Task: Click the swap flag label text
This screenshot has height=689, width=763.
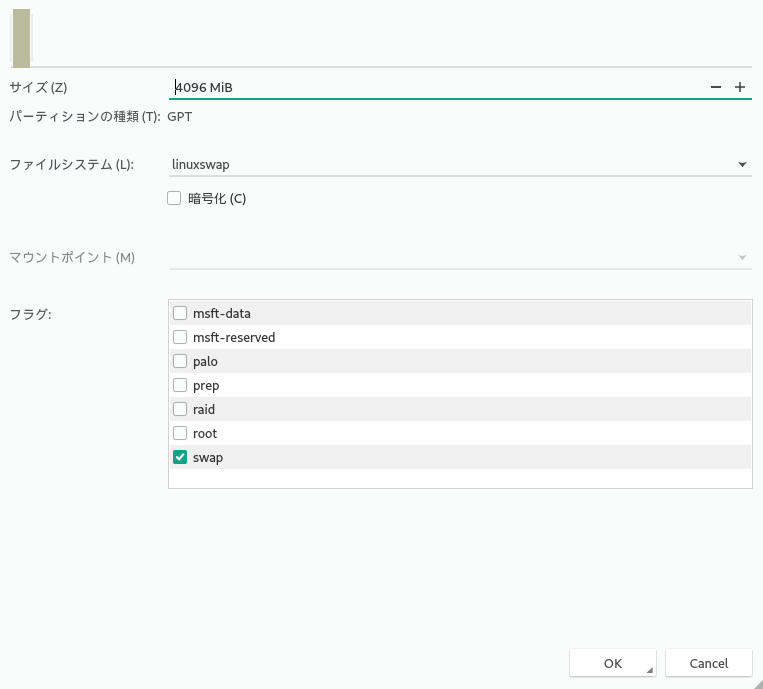Action: pyautogui.click(x=208, y=457)
